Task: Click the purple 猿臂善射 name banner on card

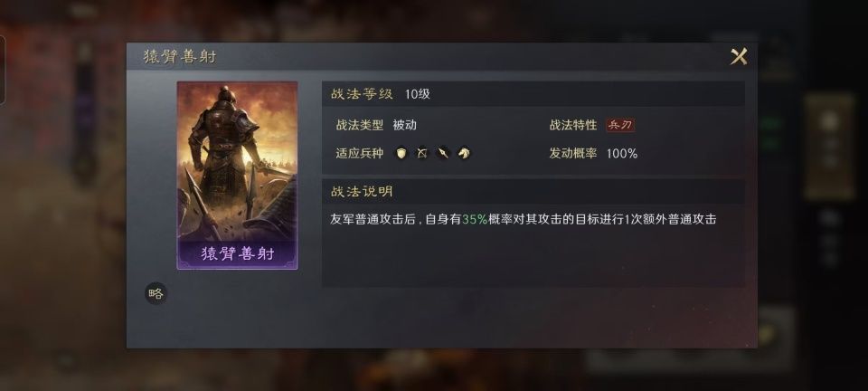Action: (x=238, y=253)
